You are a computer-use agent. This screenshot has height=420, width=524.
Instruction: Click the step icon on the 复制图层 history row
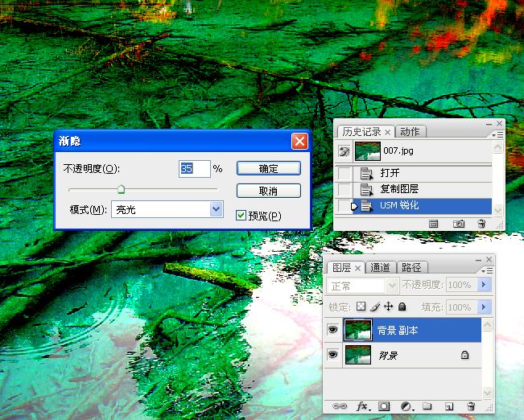[x=366, y=189]
